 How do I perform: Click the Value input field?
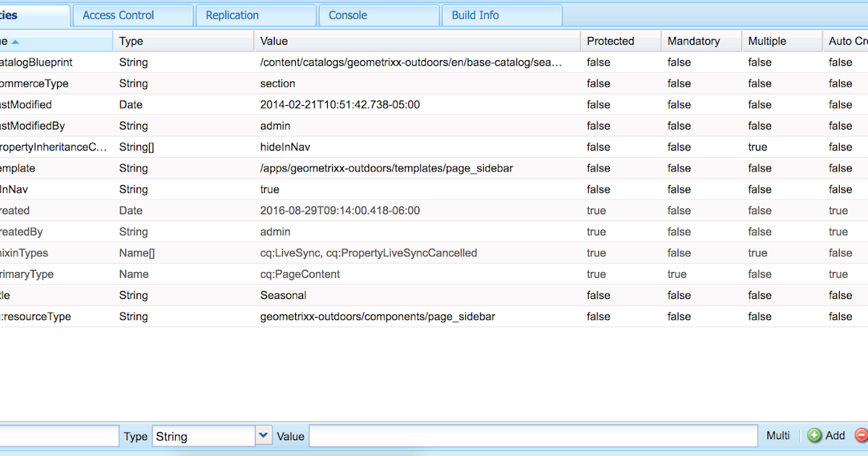pos(533,435)
